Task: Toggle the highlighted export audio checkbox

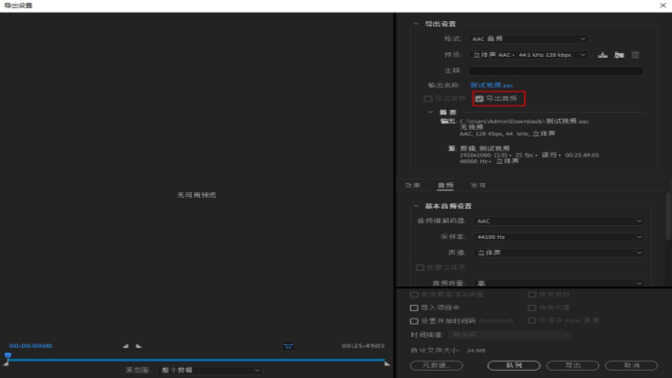Action: pyautogui.click(x=479, y=99)
